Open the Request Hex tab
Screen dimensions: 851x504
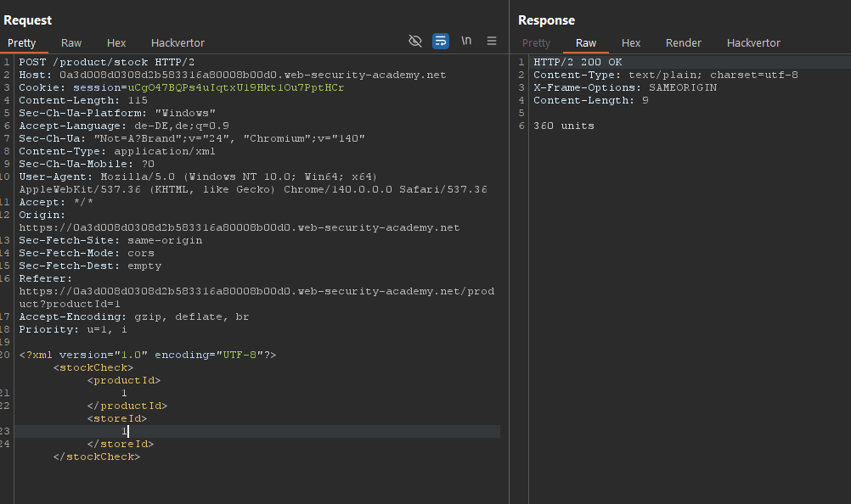(116, 42)
